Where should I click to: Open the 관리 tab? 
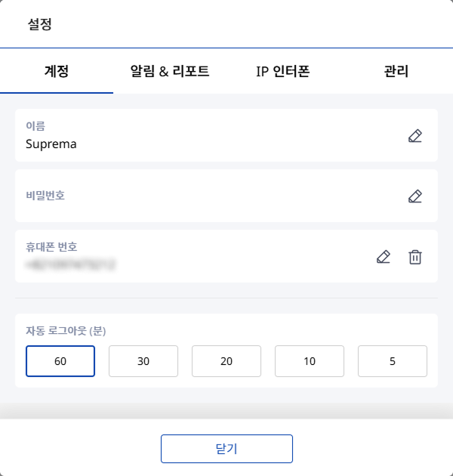point(396,72)
